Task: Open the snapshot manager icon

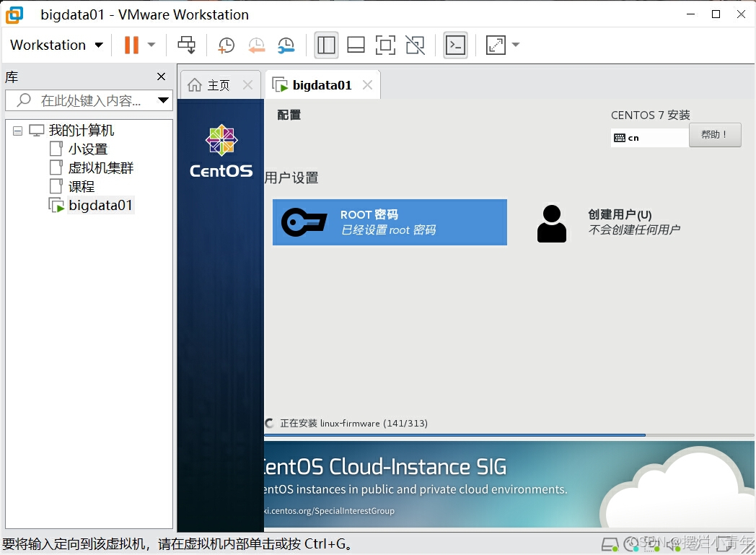Action: [286, 45]
